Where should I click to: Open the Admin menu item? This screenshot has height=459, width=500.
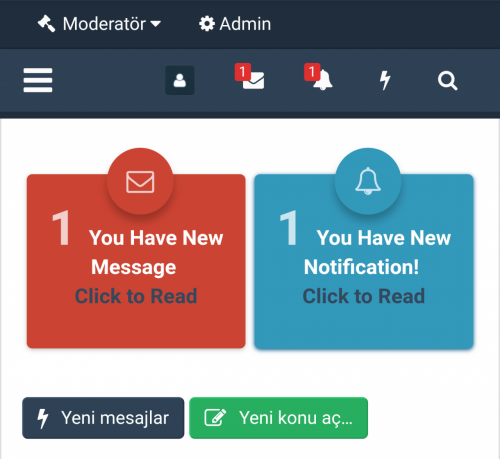tap(235, 24)
